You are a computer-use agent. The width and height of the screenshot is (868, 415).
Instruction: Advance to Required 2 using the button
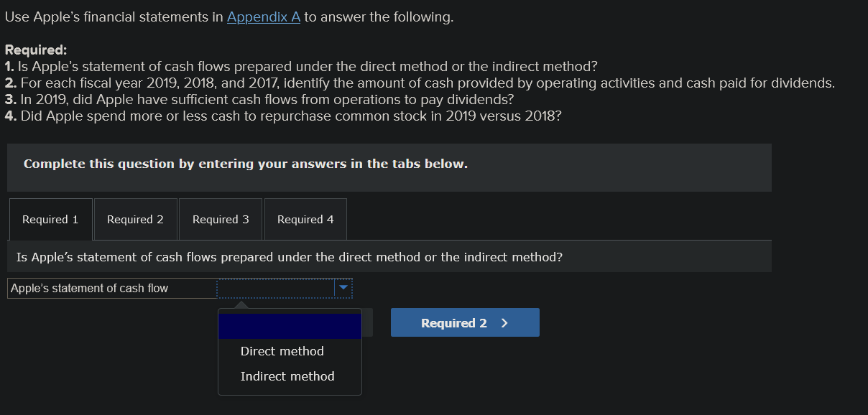464,322
